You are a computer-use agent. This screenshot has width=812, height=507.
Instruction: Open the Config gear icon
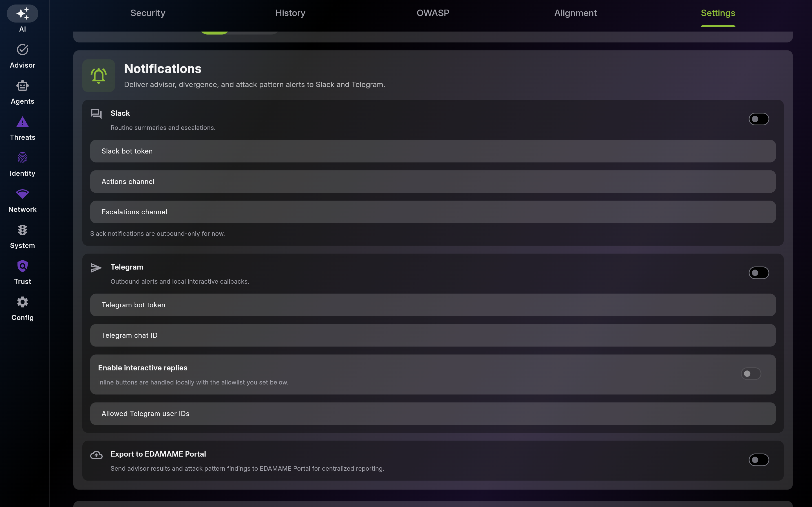coord(23,302)
